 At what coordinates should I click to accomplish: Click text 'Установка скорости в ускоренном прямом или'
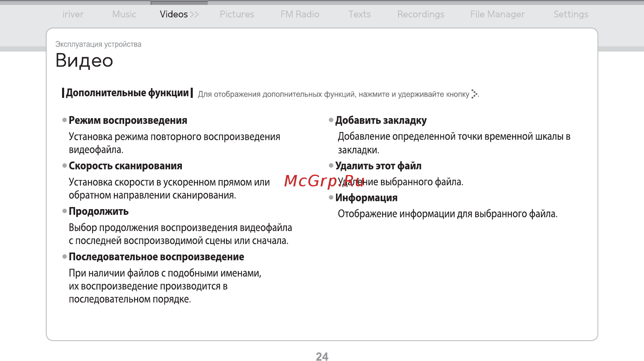(x=169, y=182)
